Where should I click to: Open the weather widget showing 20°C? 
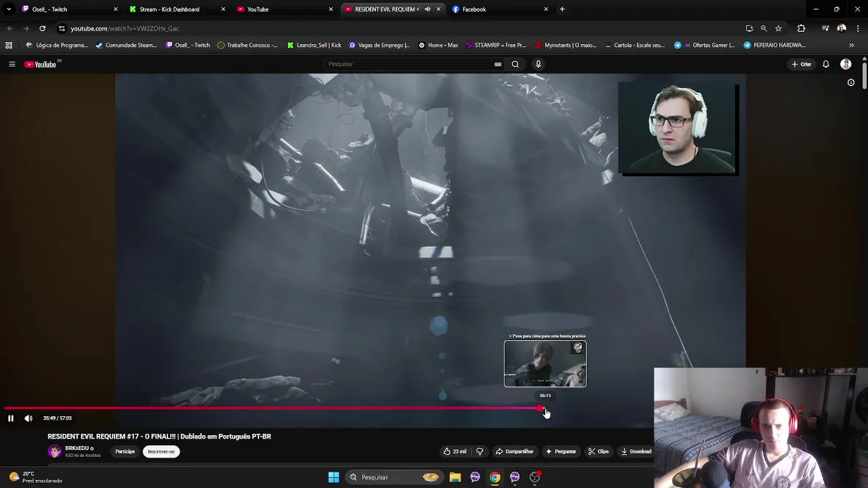point(36,477)
